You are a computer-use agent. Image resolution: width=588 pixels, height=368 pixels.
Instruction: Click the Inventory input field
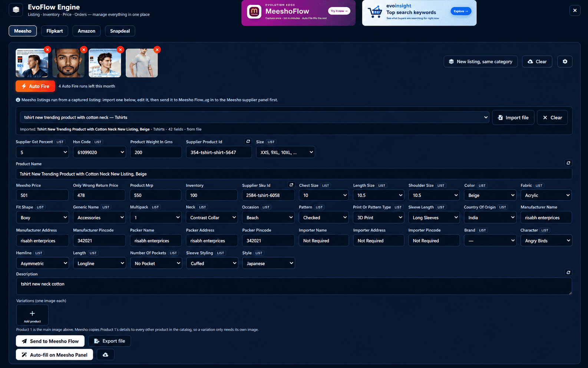click(212, 195)
